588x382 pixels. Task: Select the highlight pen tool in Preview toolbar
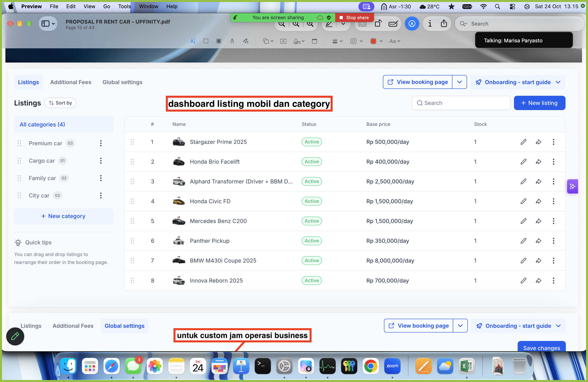329,24
